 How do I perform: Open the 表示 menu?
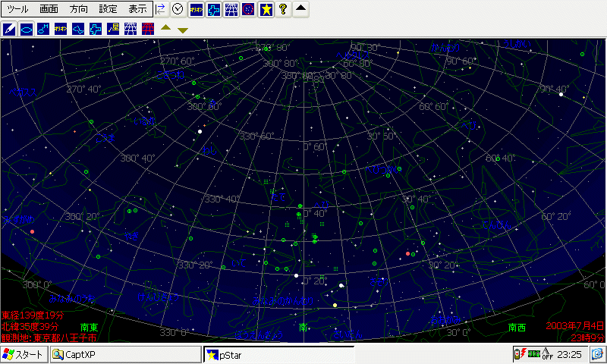(x=137, y=9)
